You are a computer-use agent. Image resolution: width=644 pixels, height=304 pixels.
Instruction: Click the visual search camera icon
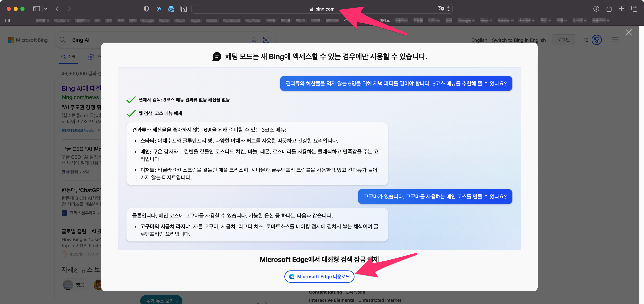(x=266, y=40)
